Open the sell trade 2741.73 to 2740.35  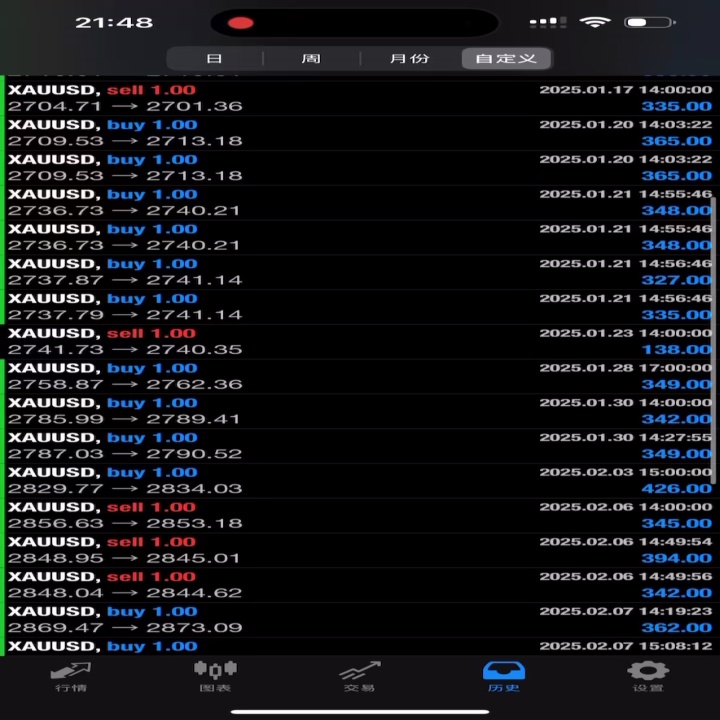[360, 341]
